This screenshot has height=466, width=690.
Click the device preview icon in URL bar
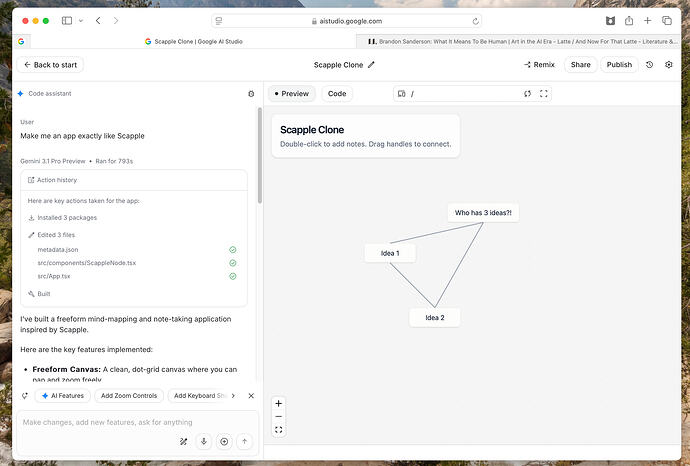(x=401, y=94)
